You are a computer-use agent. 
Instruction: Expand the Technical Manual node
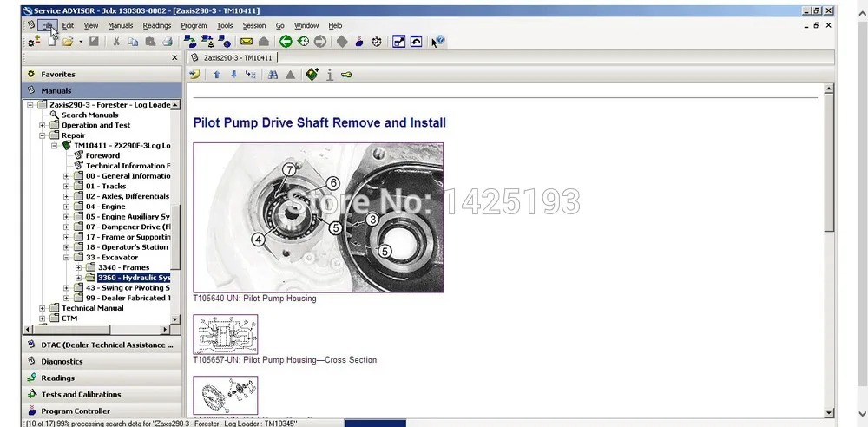pyautogui.click(x=43, y=308)
